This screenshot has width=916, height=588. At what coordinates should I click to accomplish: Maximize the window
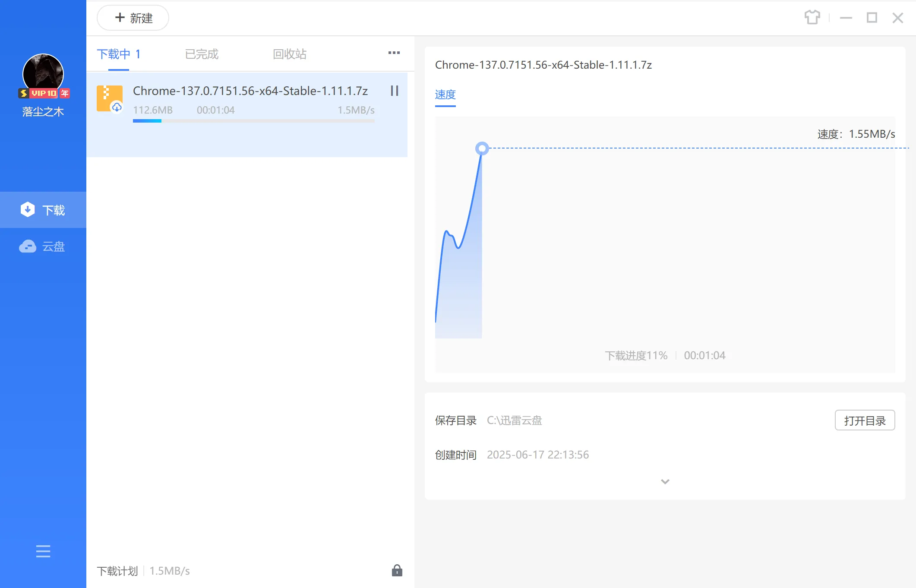872,18
